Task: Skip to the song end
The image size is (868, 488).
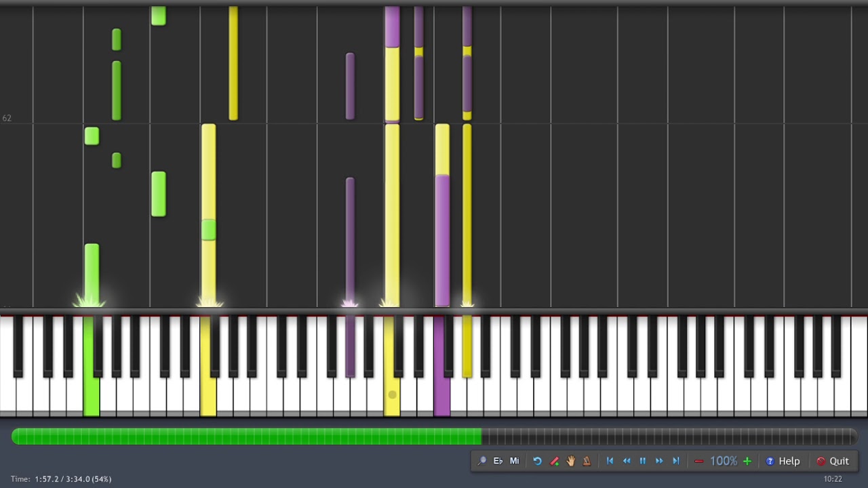Action: [675, 461]
